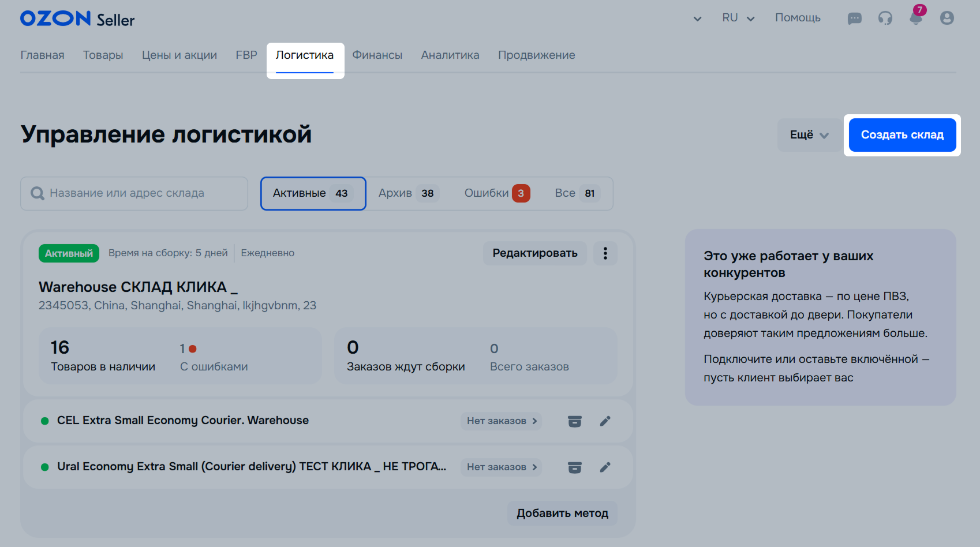Expand the RU language dropdown
This screenshot has width=980, height=547.
point(738,18)
